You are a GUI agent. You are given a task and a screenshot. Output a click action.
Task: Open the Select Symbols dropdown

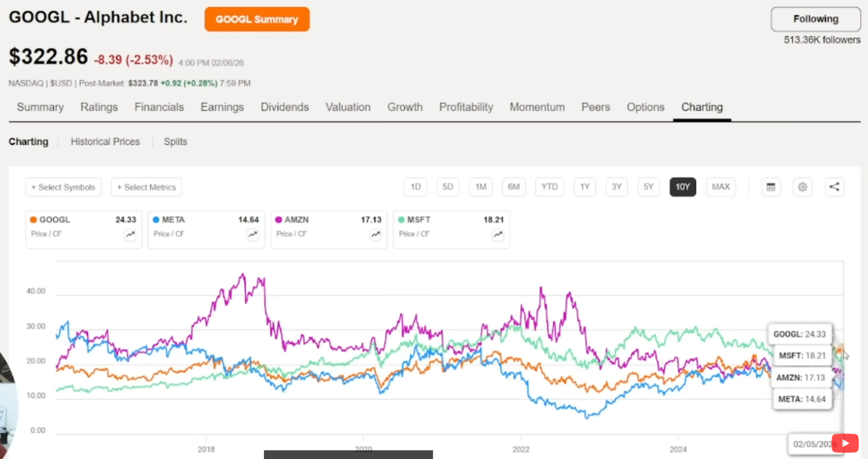pos(64,187)
